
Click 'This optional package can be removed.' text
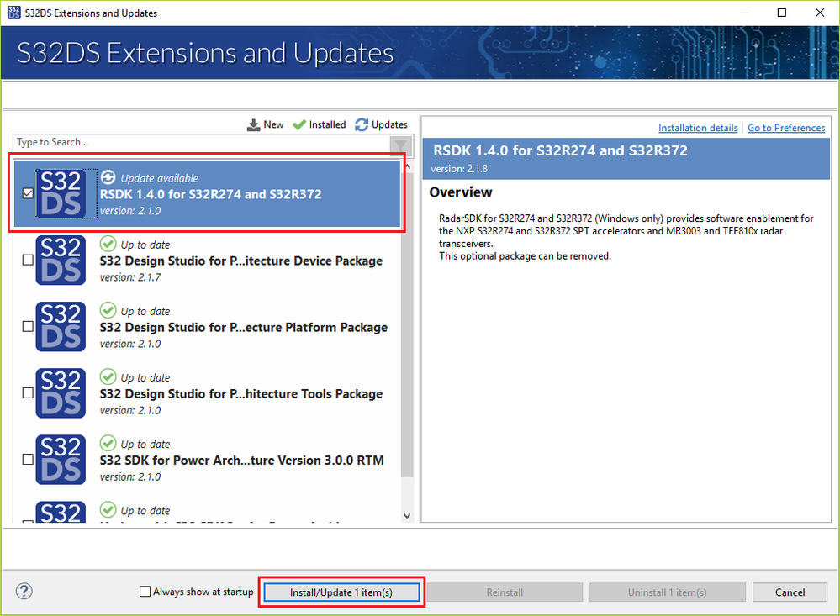click(525, 256)
